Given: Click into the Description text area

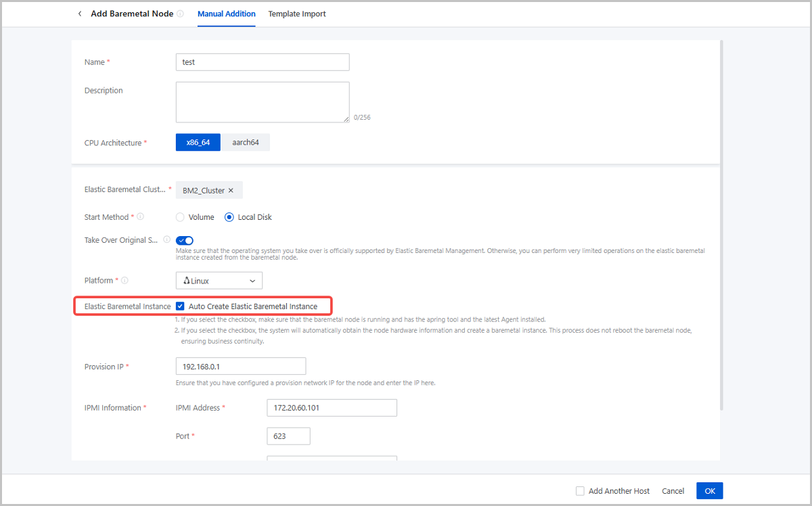Looking at the screenshot, I should tap(262, 102).
